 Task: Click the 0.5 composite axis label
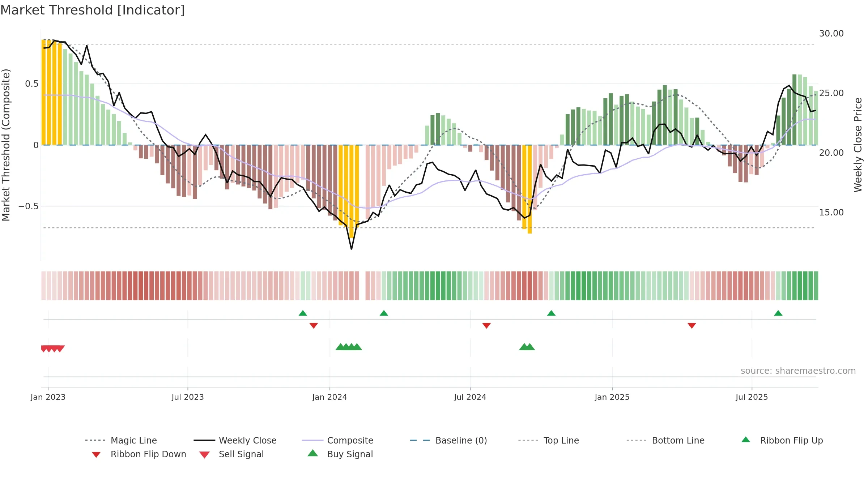click(31, 84)
